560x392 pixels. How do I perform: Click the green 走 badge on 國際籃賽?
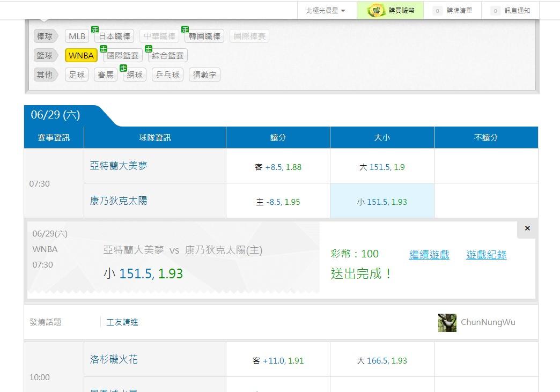104,49
